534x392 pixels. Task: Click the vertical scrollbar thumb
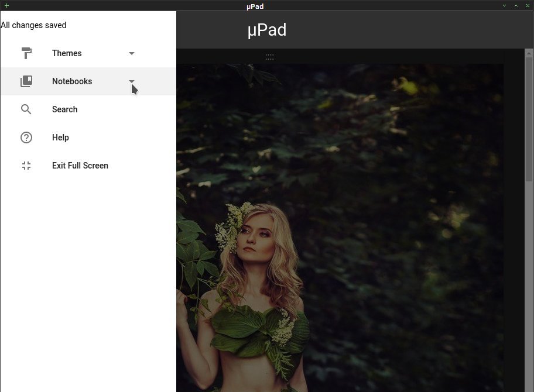[x=529, y=119]
